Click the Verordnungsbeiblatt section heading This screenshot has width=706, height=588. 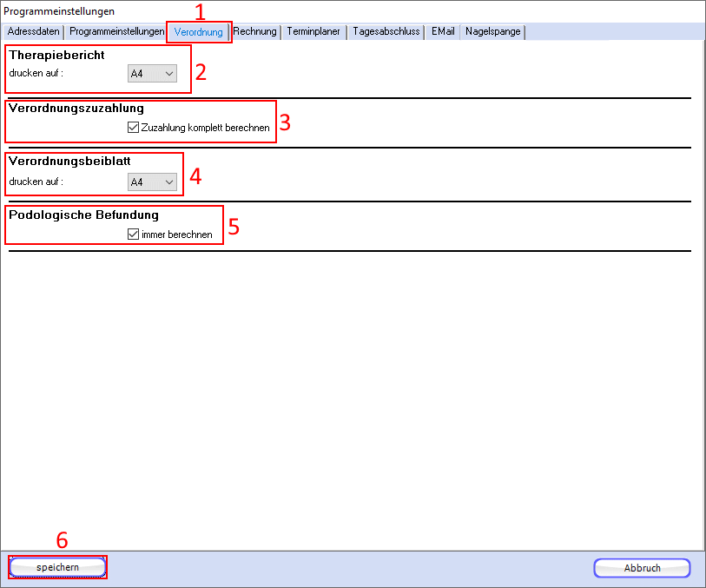69,162
